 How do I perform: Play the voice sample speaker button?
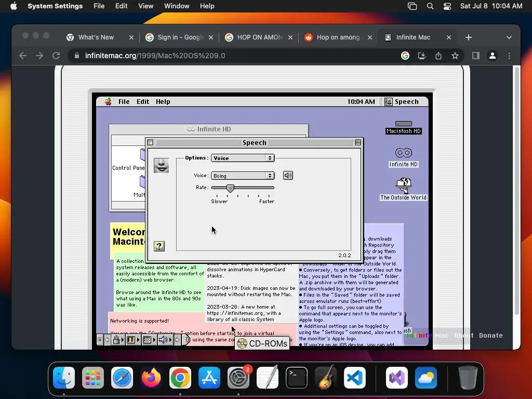[288, 176]
